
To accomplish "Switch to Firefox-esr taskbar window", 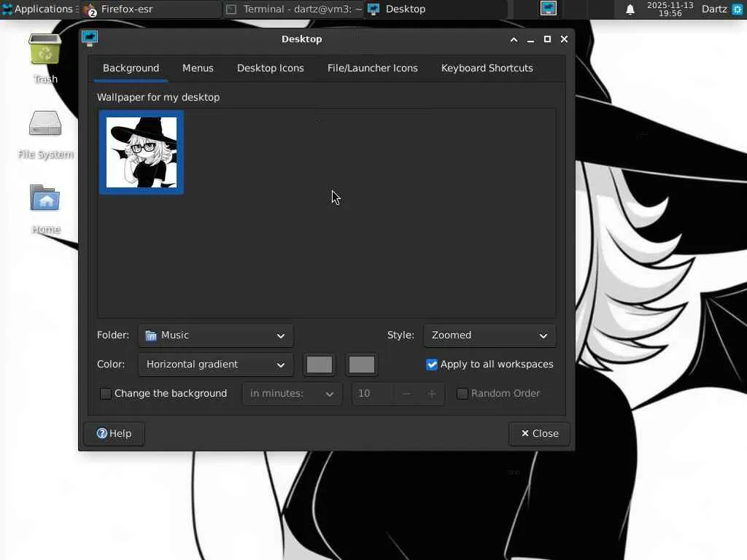I will 150,9.
